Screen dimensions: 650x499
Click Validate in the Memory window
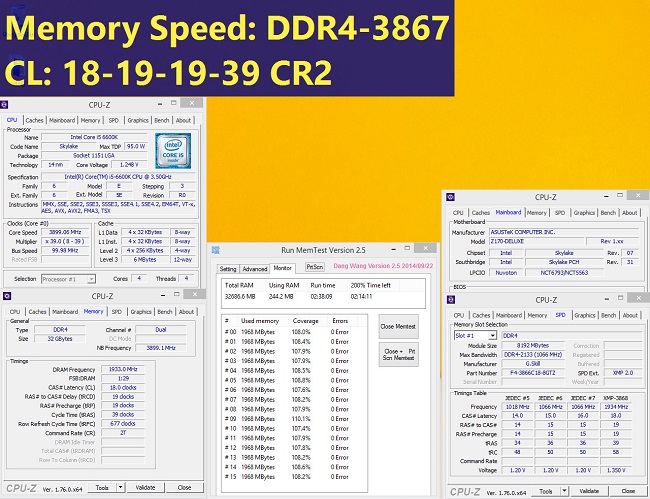pos(146,487)
